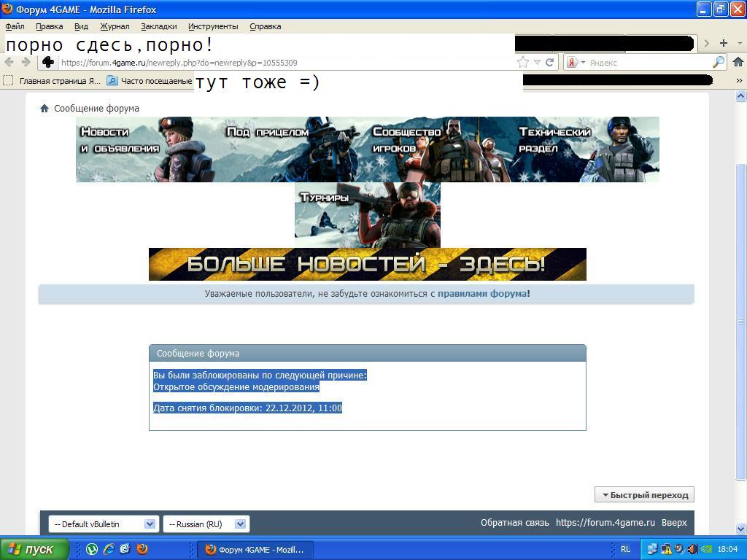The height and width of the screenshot is (560, 747).
Task: Click the RU keyboard language indicator
Action: 625,550
